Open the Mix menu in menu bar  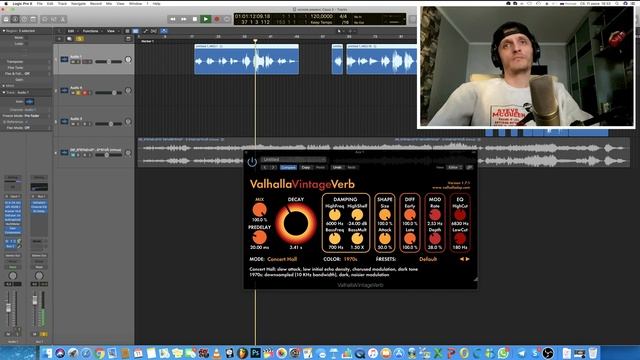[x=109, y=3]
